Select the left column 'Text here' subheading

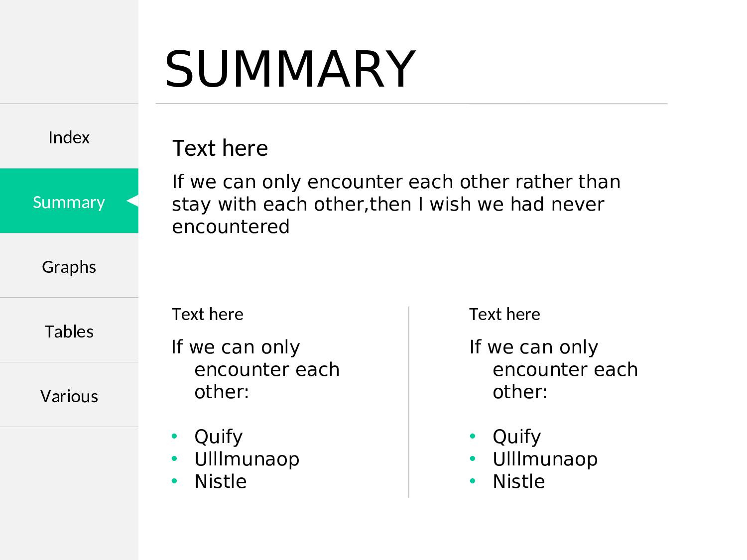[x=208, y=315]
